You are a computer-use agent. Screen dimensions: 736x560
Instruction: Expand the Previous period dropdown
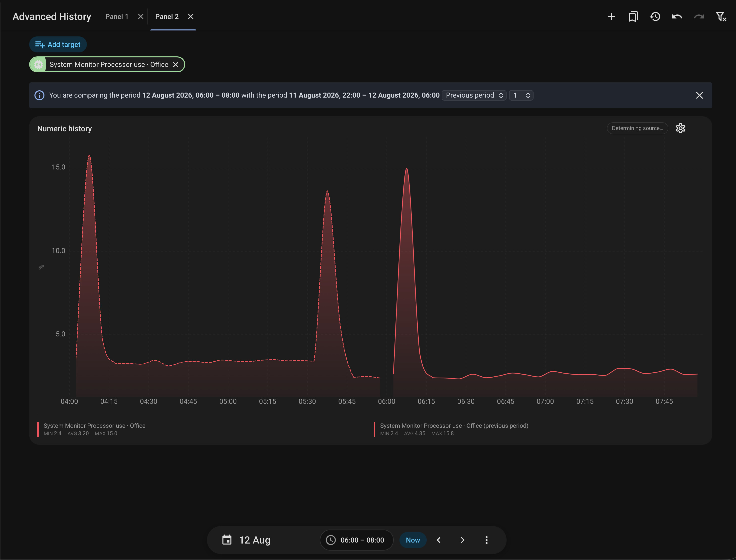coord(474,95)
